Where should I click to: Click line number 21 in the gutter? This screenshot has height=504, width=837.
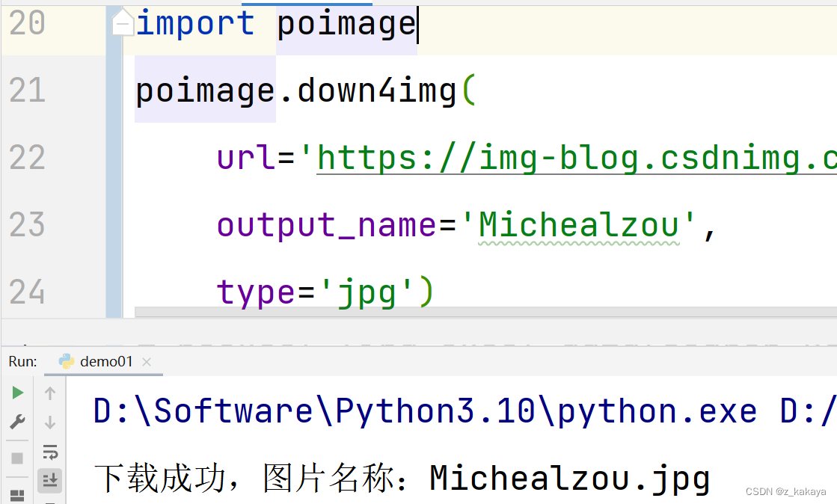[x=28, y=90]
